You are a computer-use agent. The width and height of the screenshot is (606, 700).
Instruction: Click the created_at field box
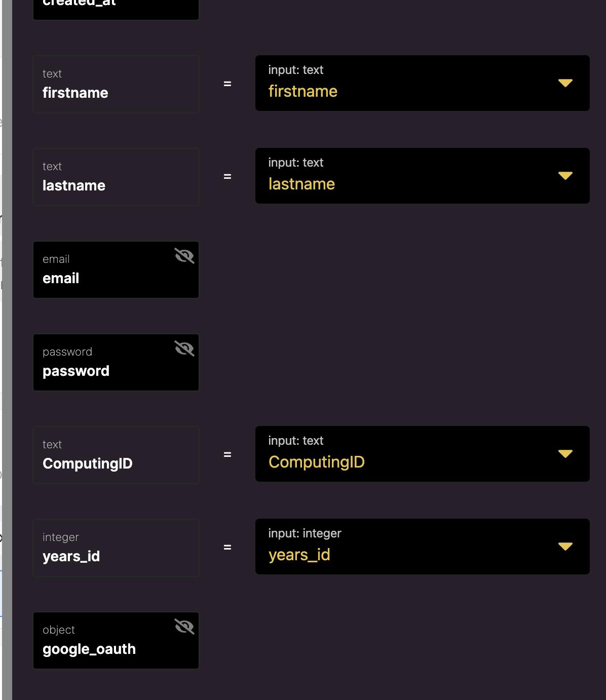point(116,8)
